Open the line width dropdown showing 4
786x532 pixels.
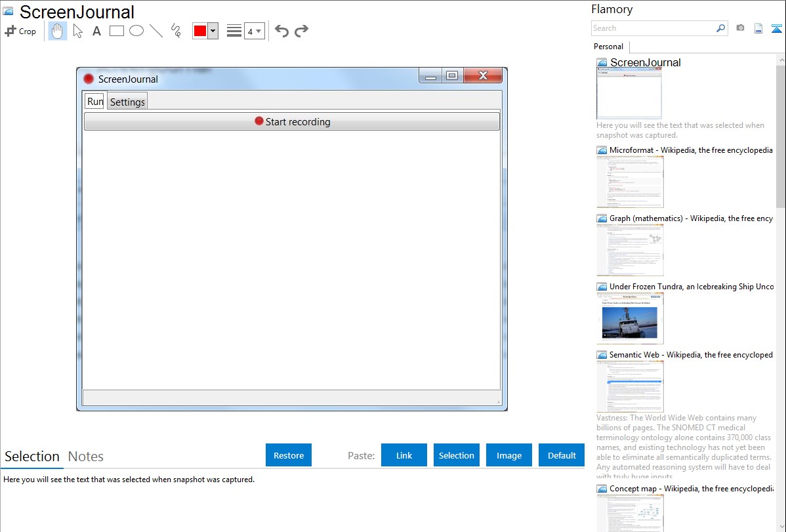(255, 31)
